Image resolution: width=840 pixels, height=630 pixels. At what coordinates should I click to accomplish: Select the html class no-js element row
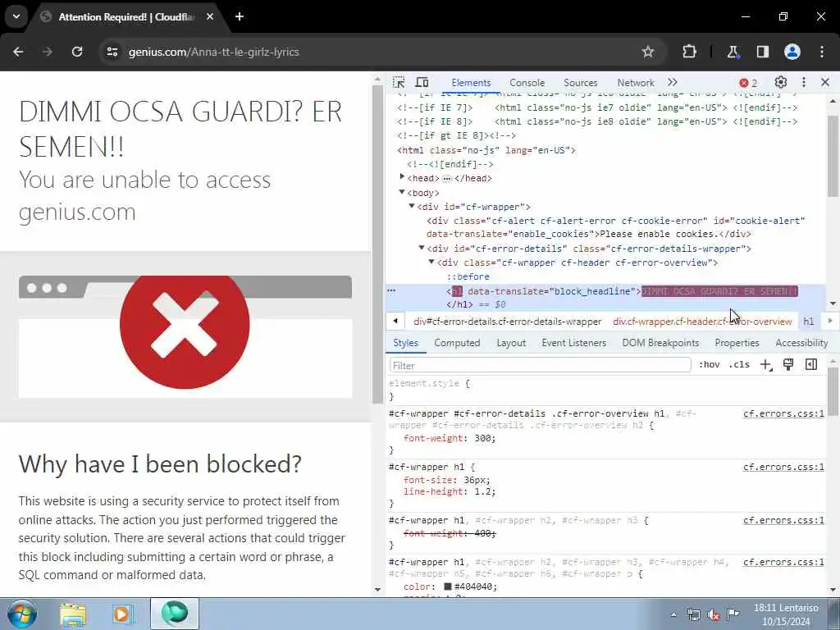click(486, 150)
